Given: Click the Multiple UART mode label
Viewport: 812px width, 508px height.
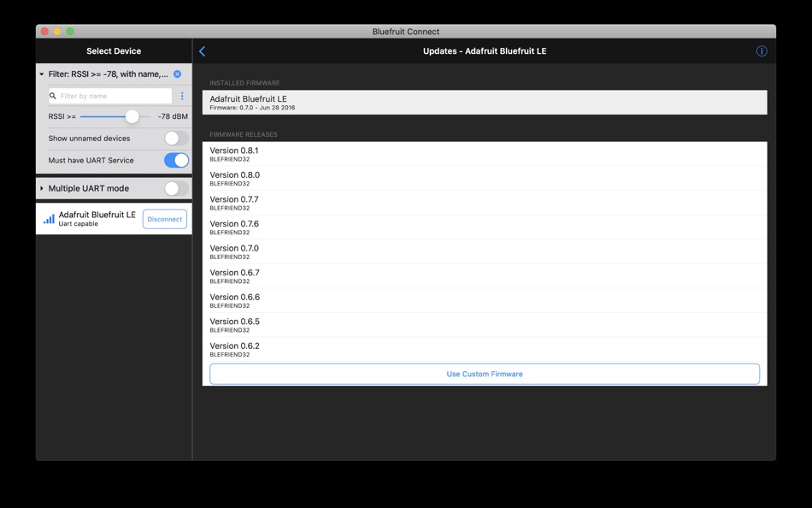Looking at the screenshot, I should [x=89, y=188].
